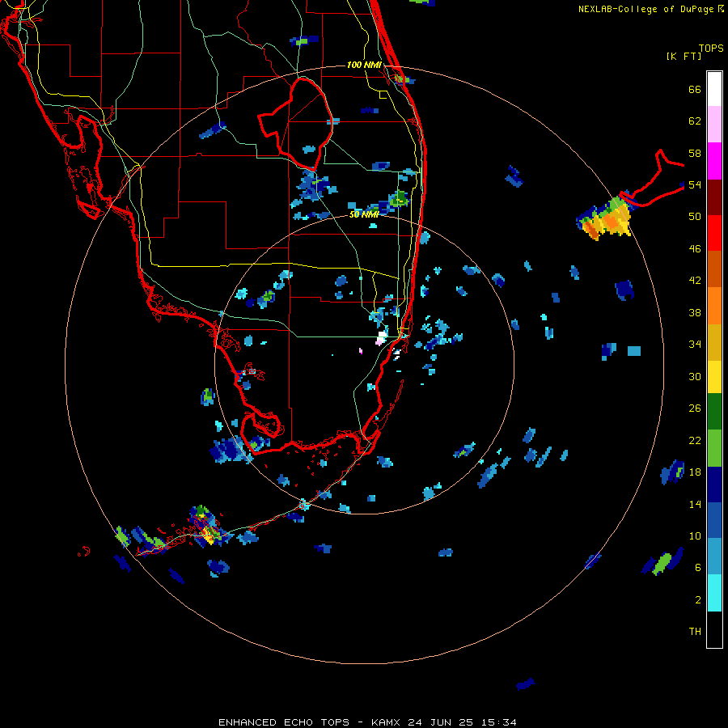Click the legend value 26
Viewport: 728px width, 728px height.
[x=695, y=408]
